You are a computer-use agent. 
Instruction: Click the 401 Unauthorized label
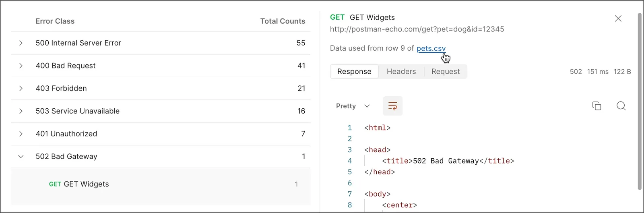point(66,134)
